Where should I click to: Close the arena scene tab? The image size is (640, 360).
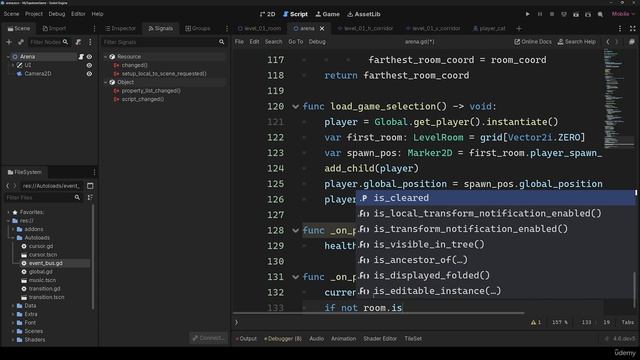pos(322,29)
